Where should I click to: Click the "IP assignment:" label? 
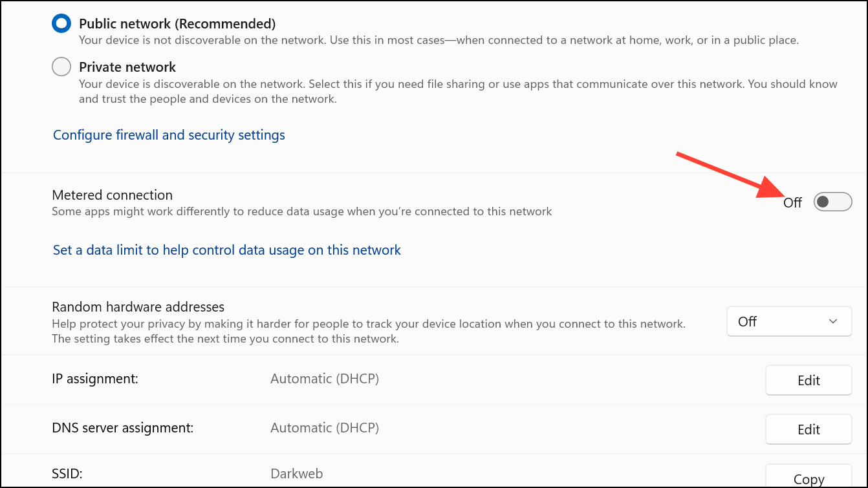pos(95,379)
